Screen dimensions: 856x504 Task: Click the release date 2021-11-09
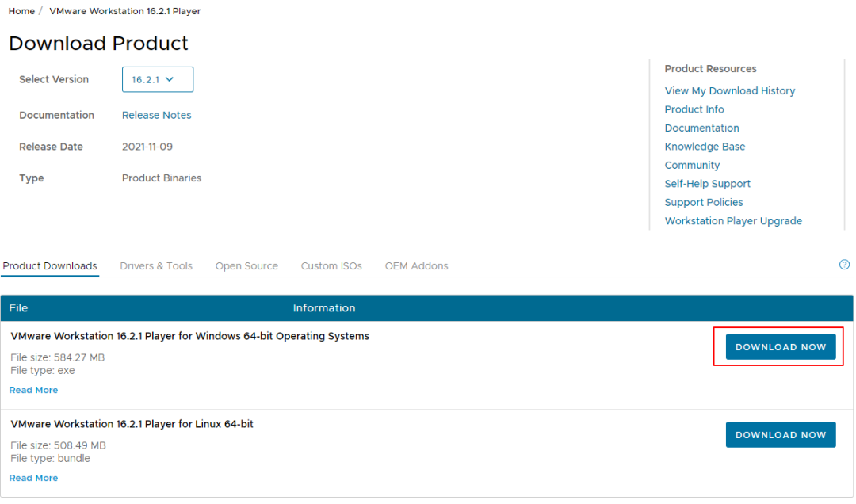[147, 147]
